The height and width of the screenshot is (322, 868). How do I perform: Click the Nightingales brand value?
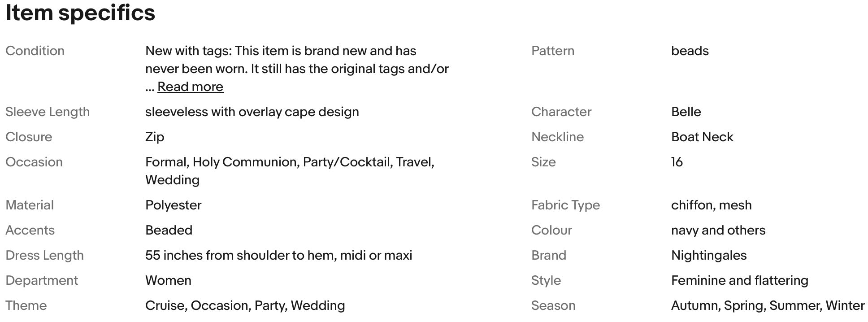pyautogui.click(x=709, y=255)
